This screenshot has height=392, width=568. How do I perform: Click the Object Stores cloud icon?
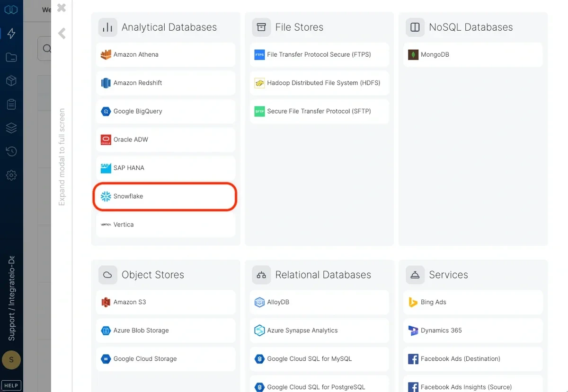click(x=107, y=275)
